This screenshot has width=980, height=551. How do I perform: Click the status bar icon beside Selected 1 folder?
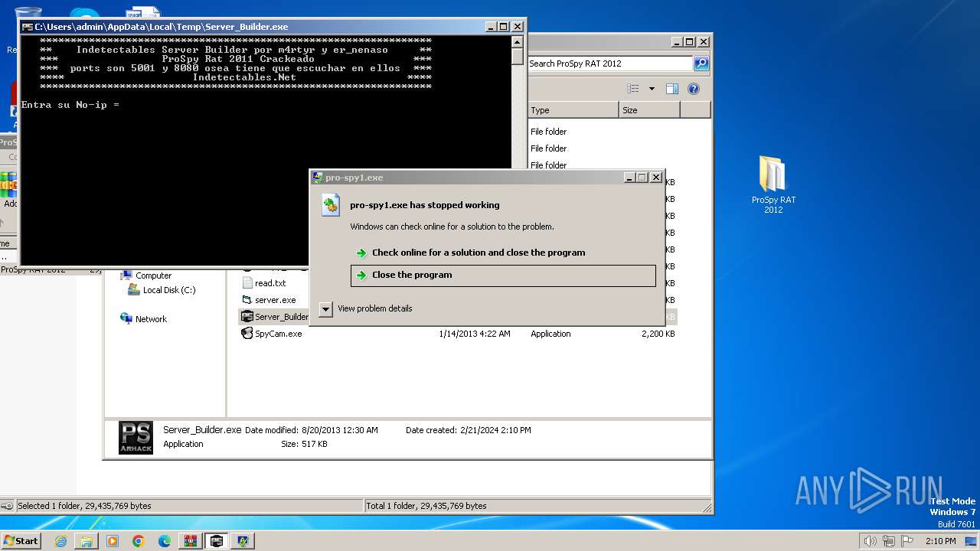[7, 506]
